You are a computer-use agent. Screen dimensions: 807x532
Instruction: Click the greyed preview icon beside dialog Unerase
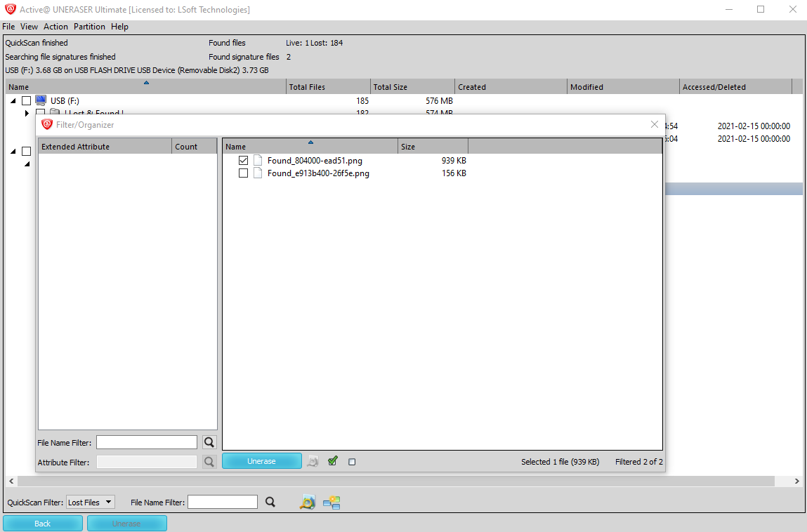pos(313,462)
